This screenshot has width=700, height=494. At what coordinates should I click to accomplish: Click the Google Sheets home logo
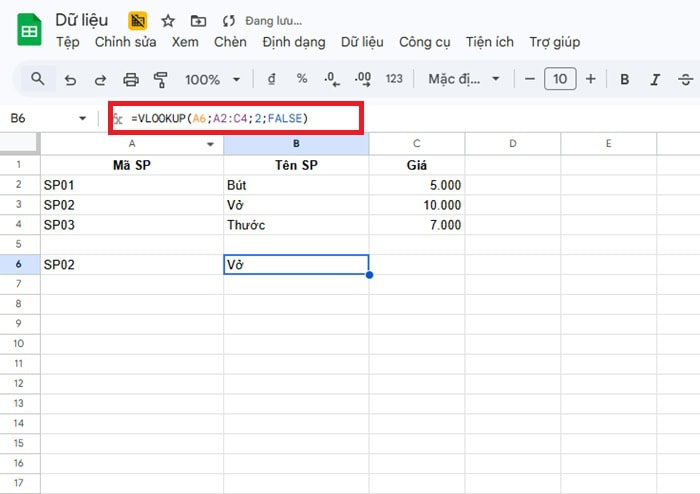28,30
